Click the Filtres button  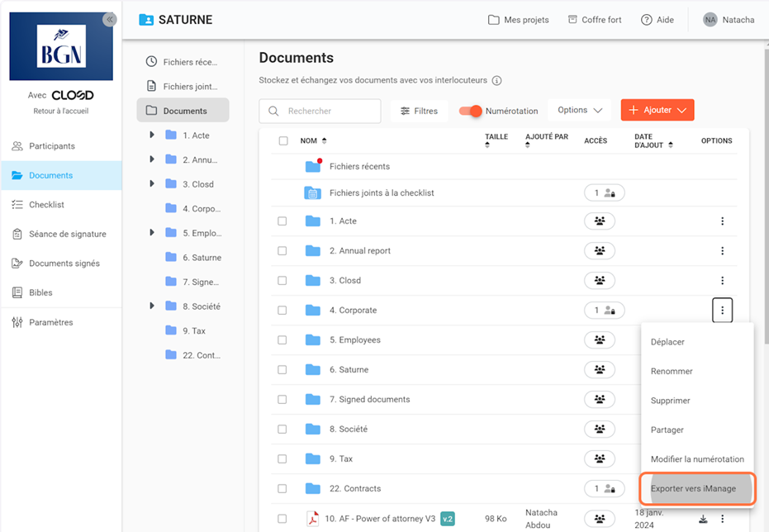pos(418,111)
